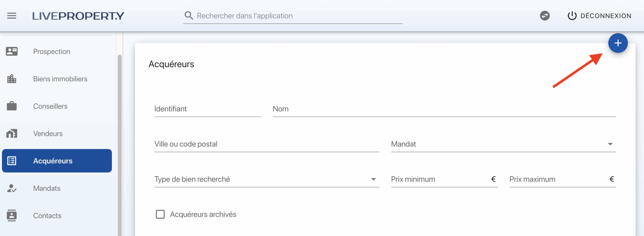644x236 pixels.
Task: Focus the Identifiant input field
Action: pyautogui.click(x=208, y=109)
